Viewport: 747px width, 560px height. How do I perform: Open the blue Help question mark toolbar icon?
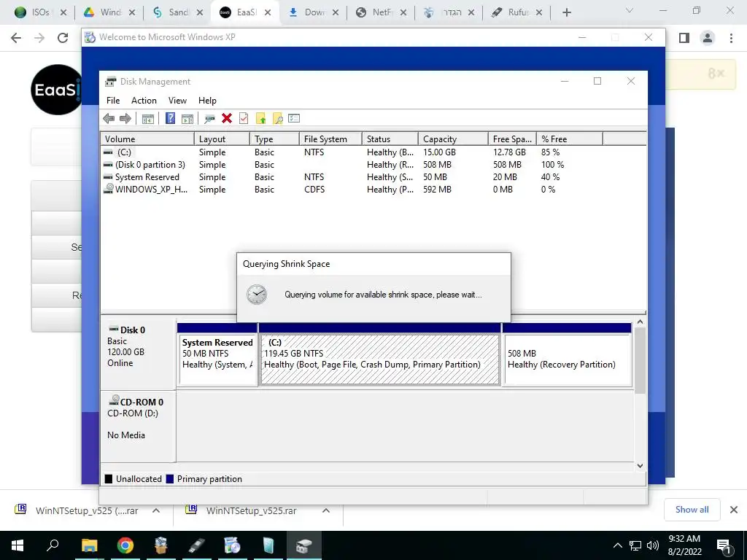[x=170, y=118]
